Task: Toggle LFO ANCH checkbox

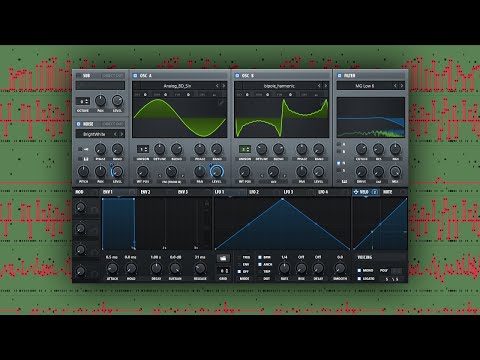Action: coord(260,264)
